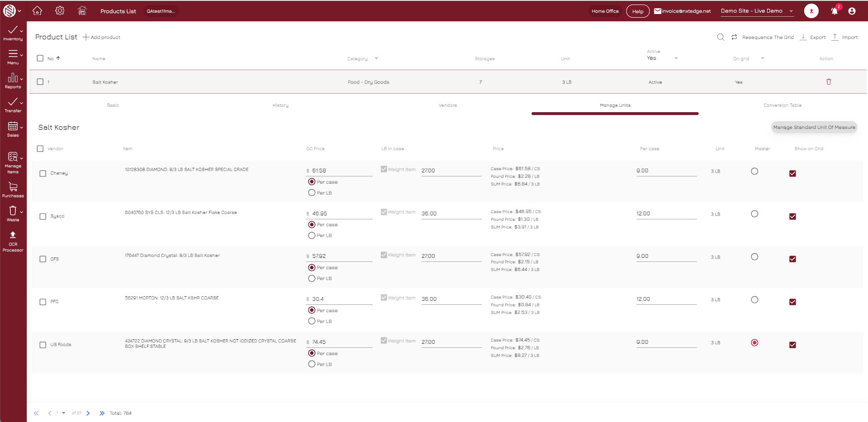This screenshot has width=868, height=422.
Task: Open Menu section in the sidebar
Action: (x=13, y=57)
